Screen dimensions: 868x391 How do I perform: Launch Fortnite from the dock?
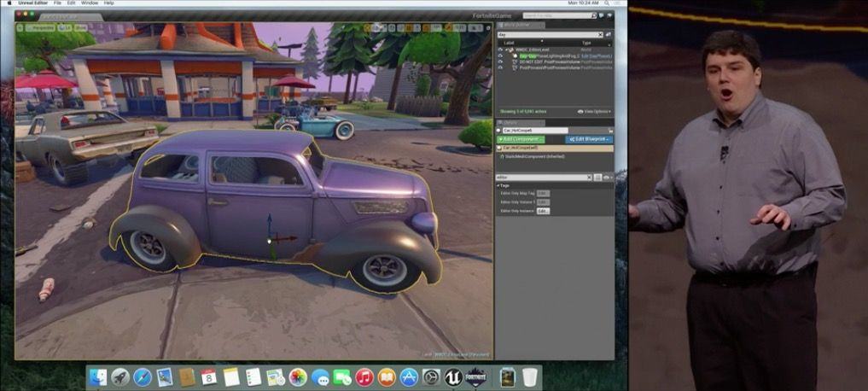476,376
